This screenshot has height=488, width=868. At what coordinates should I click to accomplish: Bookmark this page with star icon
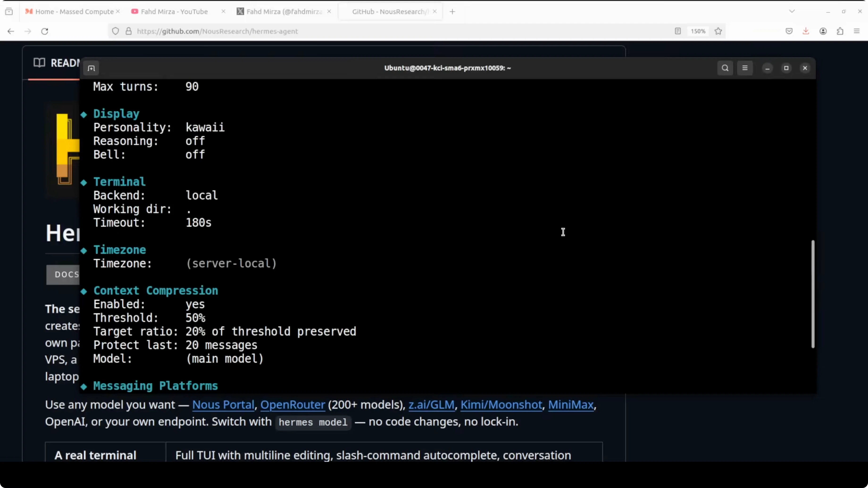(718, 31)
